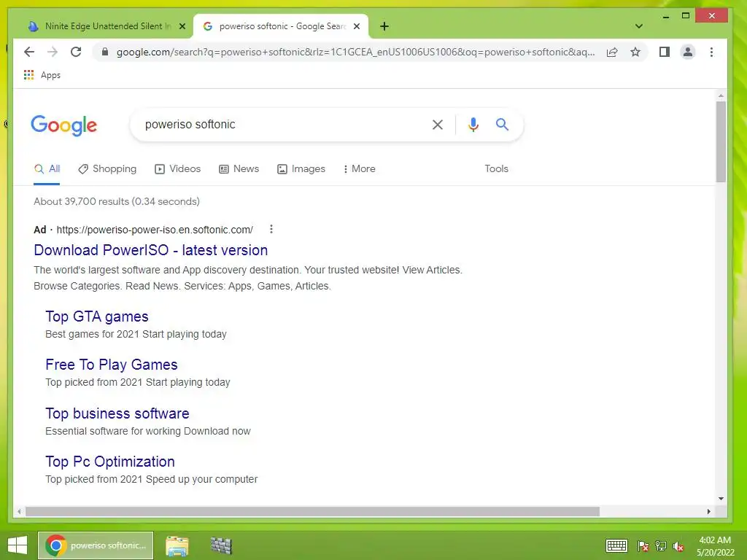Click the muted volume tray icon

[x=678, y=546]
